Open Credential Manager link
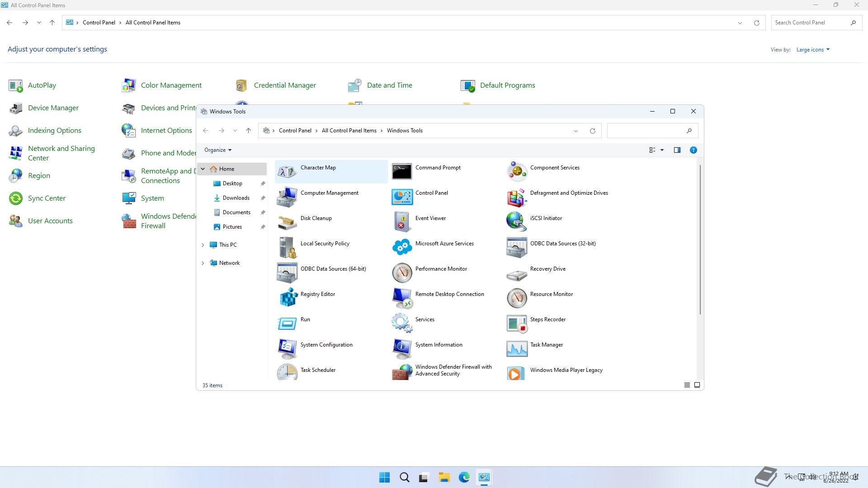Viewport: 868px width, 488px height. click(x=284, y=85)
